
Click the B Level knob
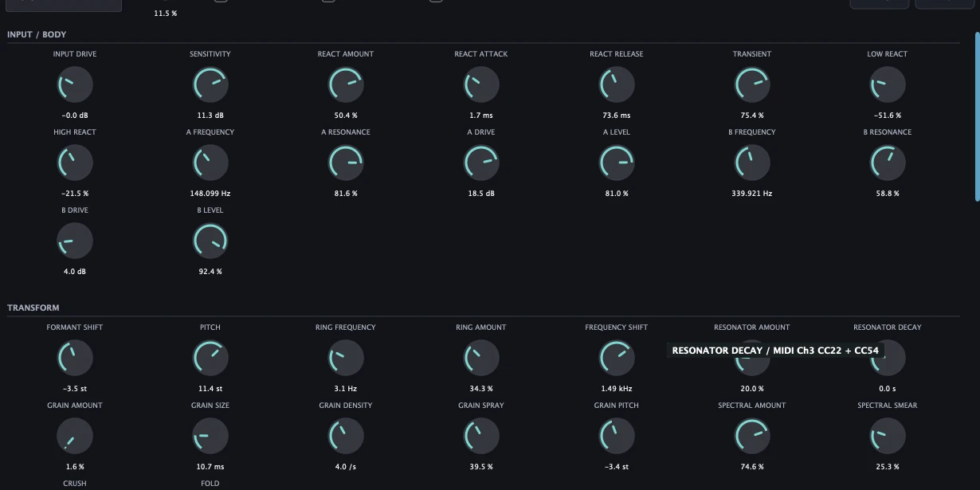click(210, 241)
